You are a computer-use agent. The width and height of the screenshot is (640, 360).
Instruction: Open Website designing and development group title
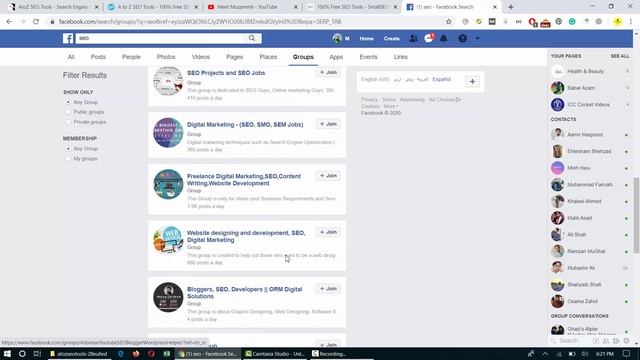pos(246,236)
